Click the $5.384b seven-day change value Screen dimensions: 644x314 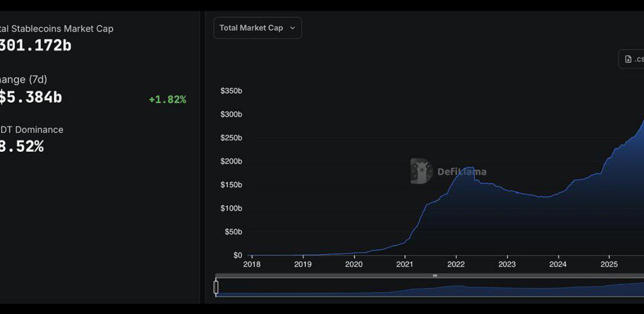point(31,97)
